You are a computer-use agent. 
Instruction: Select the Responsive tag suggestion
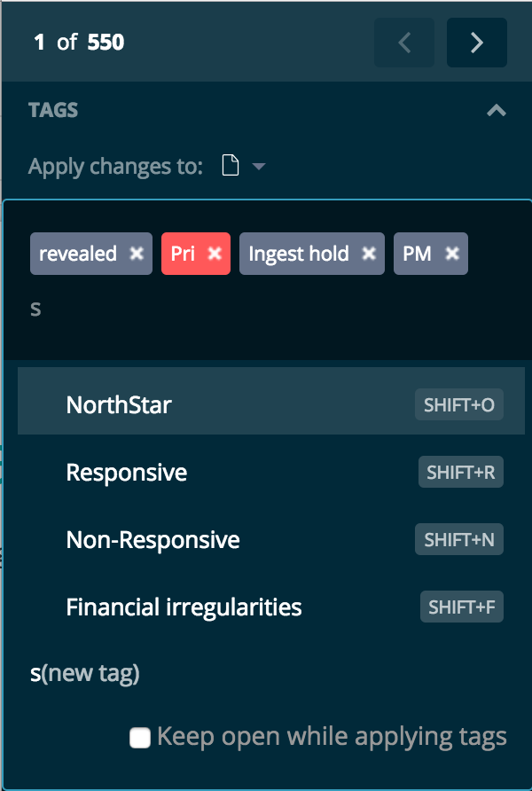[x=271, y=472]
